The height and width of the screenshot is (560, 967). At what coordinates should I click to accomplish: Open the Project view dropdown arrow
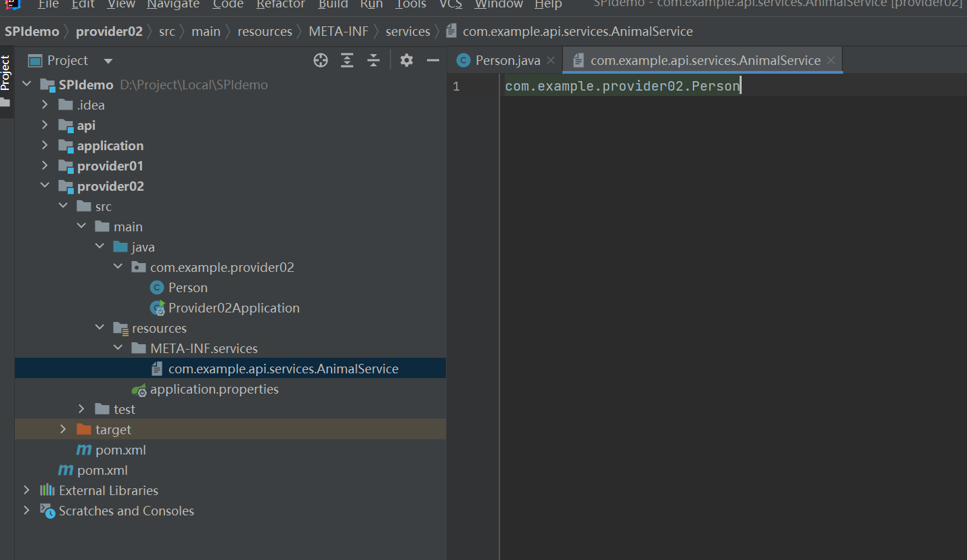click(x=108, y=61)
